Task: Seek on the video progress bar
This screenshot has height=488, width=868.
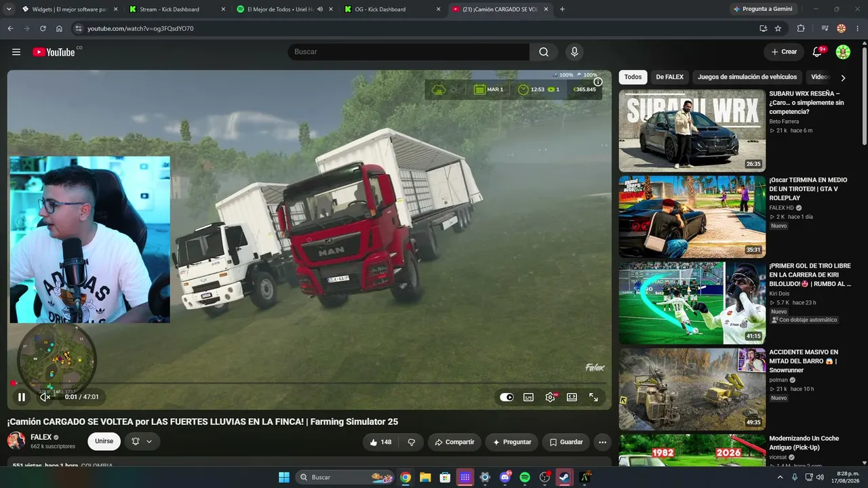Action: 309,383
